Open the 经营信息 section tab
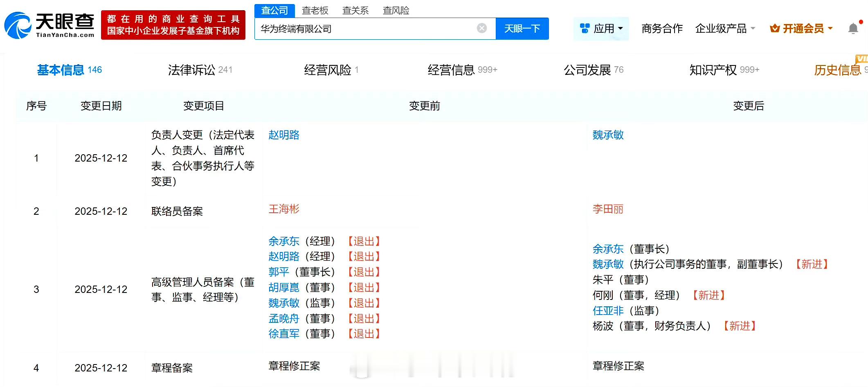868x387 pixels. pos(462,70)
